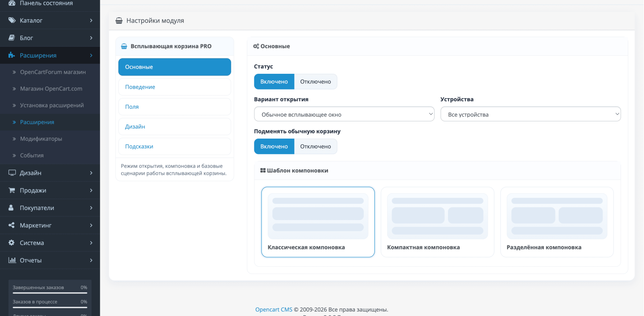Open the Вариант открытия dropdown
The width and height of the screenshot is (644, 316).
[344, 114]
